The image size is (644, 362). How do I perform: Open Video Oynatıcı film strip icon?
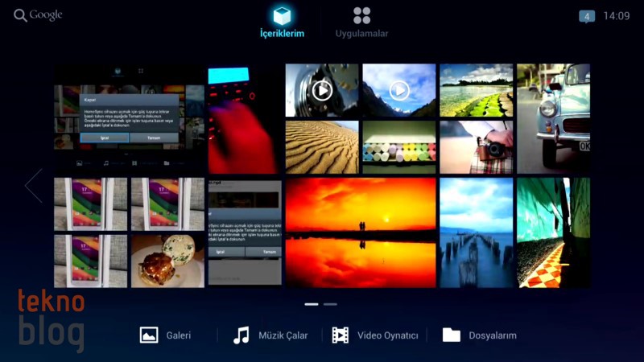coord(341,335)
